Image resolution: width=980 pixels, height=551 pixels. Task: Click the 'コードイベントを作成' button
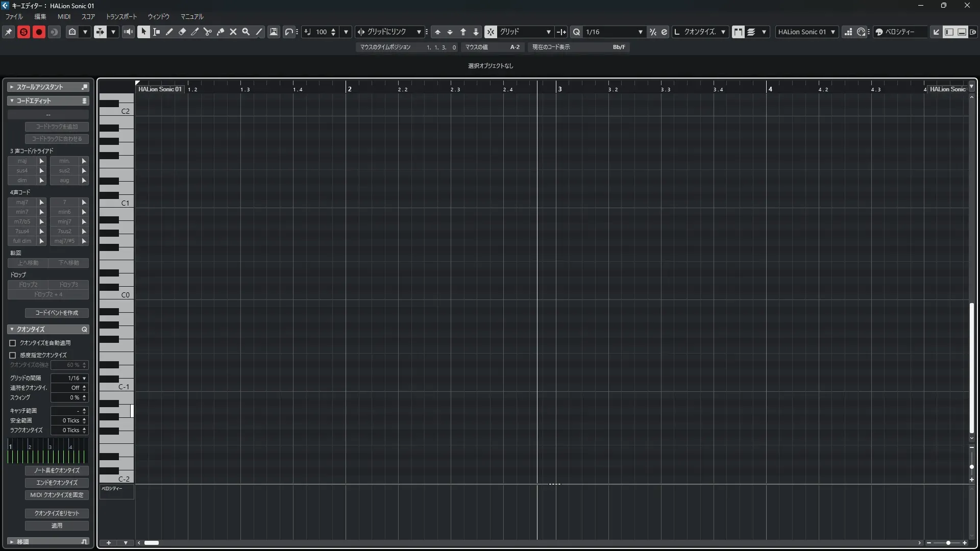pos(57,313)
